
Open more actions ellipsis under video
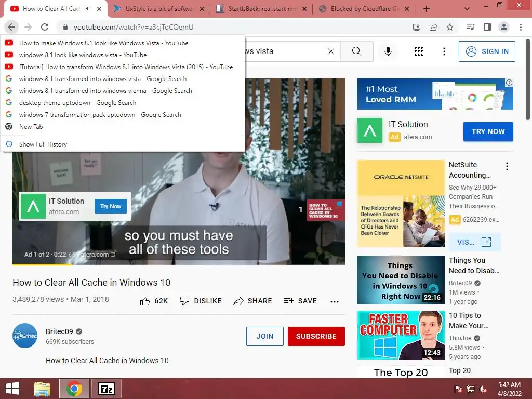tap(335, 301)
